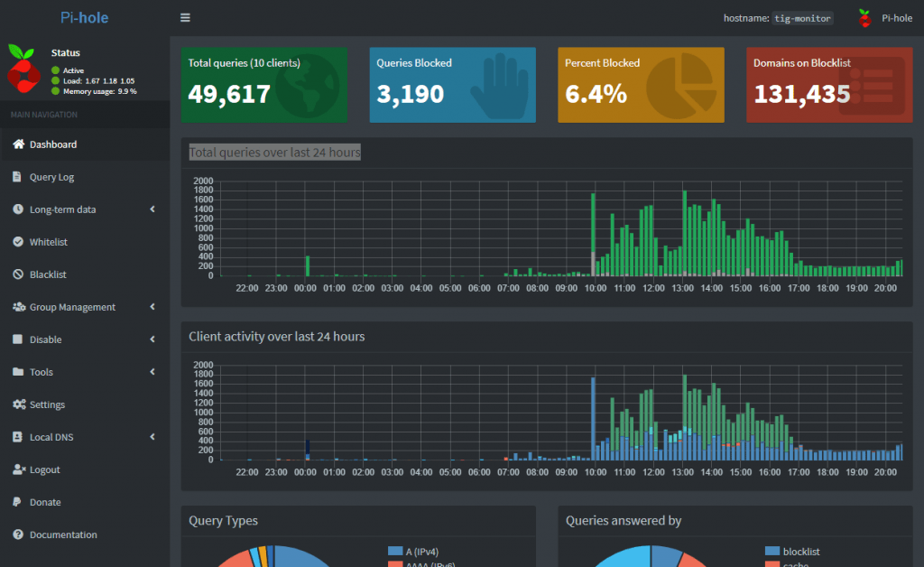Toggle the hamburger sidebar menu
This screenshot has width=924, height=567.
point(185,18)
